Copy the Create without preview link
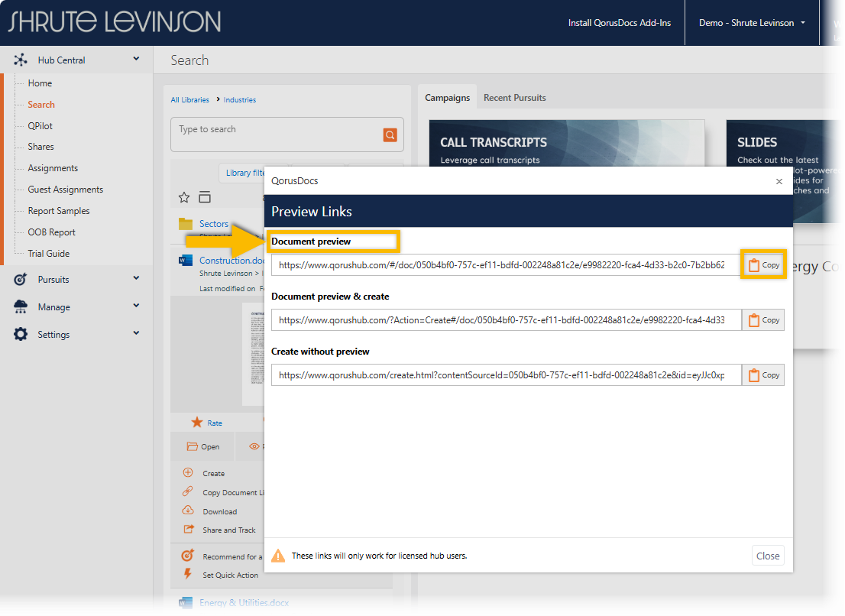 pos(763,375)
